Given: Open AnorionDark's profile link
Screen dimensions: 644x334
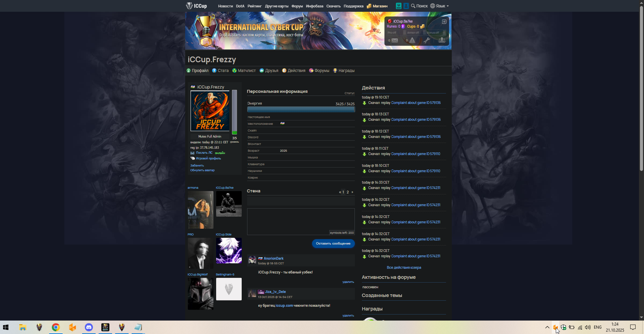Looking at the screenshot, I should click(273, 258).
